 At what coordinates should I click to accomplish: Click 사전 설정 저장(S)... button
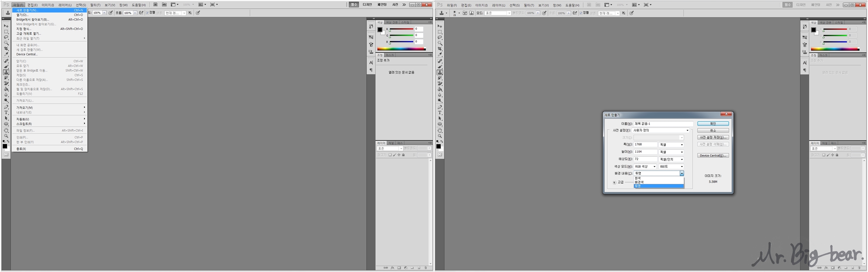coord(713,137)
